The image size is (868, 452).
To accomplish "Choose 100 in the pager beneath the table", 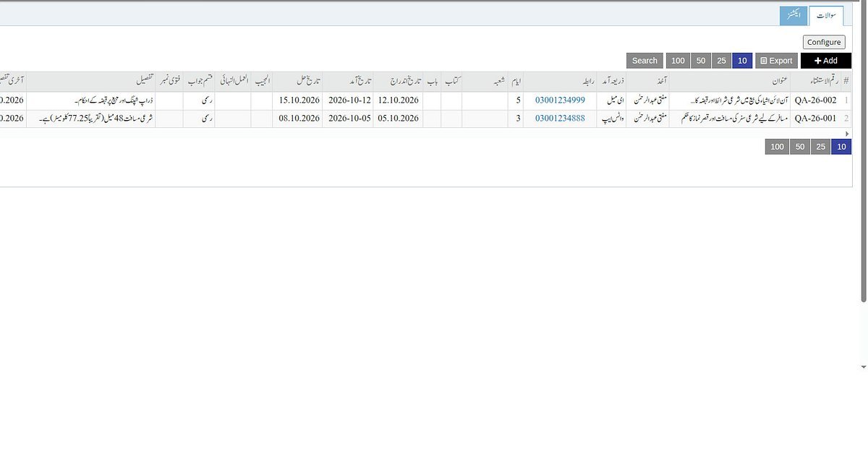I will pos(777,147).
